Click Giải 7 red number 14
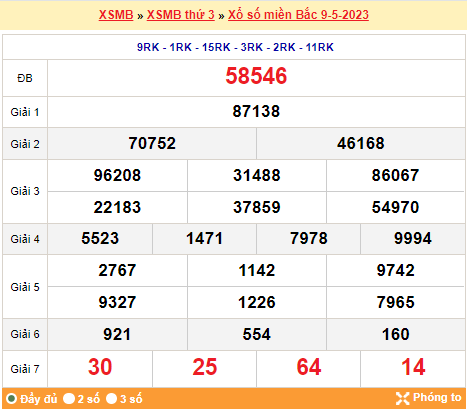Viewport: 467px width, 411px height. point(413,367)
